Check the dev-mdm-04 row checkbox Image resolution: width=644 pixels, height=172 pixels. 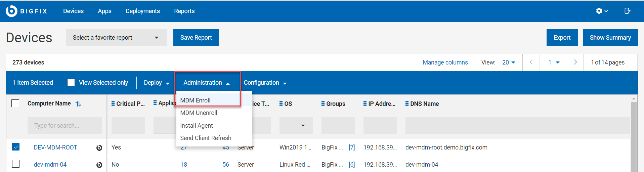click(16, 164)
